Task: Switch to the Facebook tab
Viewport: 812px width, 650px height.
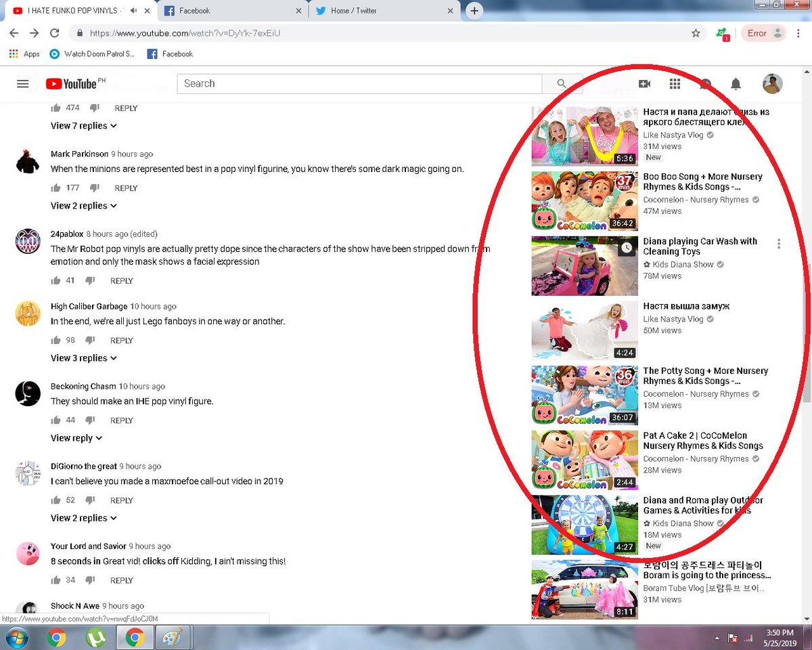Action: click(233, 11)
